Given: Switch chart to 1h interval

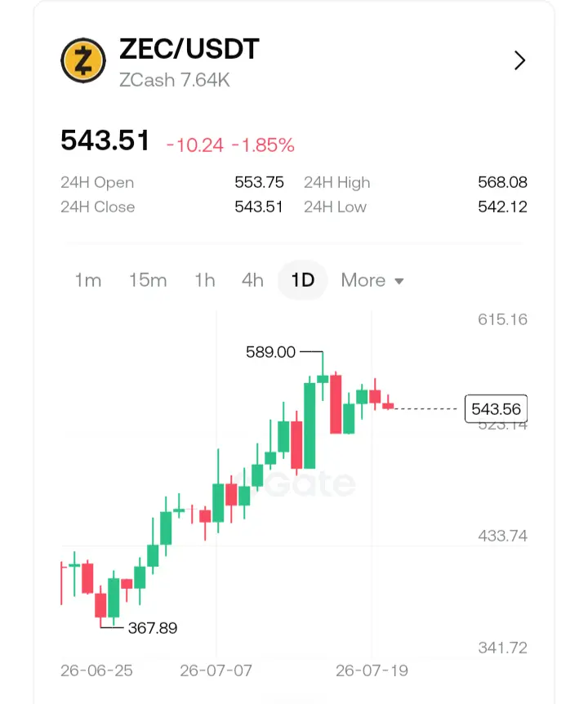Looking at the screenshot, I should click(205, 280).
